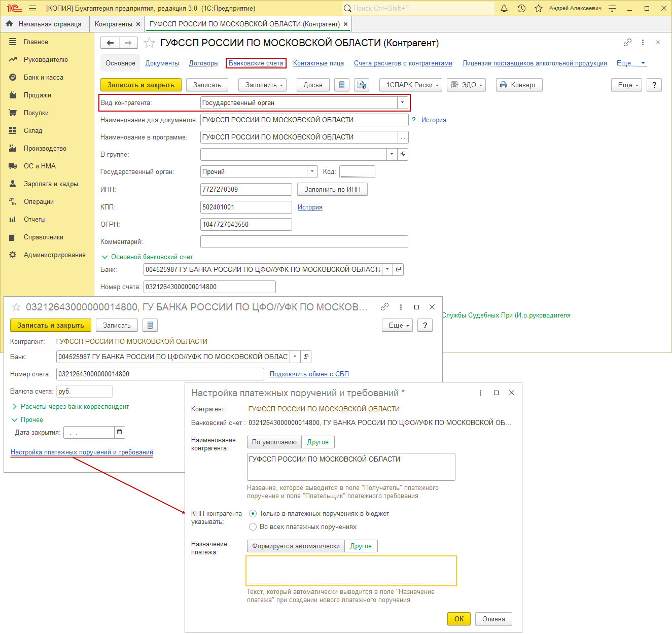Open the Вид контрагента dropdown
672x634 pixels.
[x=403, y=102]
